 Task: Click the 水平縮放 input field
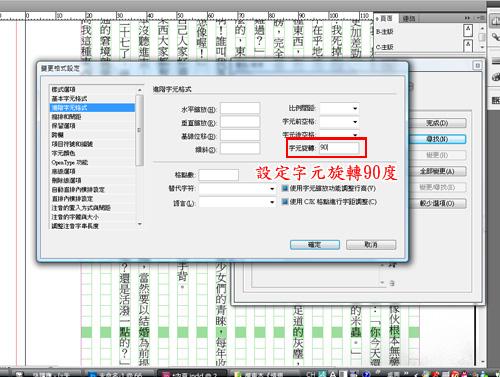(x=240, y=108)
